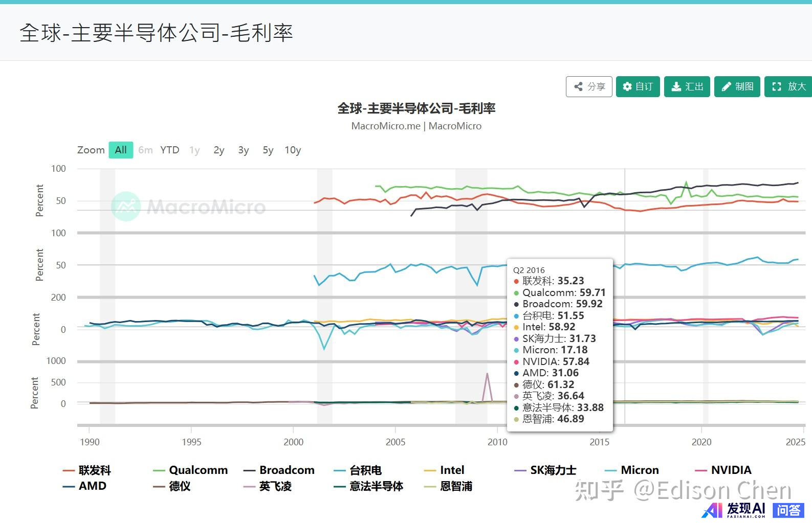Click the 发现AI 问答 logo
Image resolution: width=812 pixels, height=523 pixels.
753,509
